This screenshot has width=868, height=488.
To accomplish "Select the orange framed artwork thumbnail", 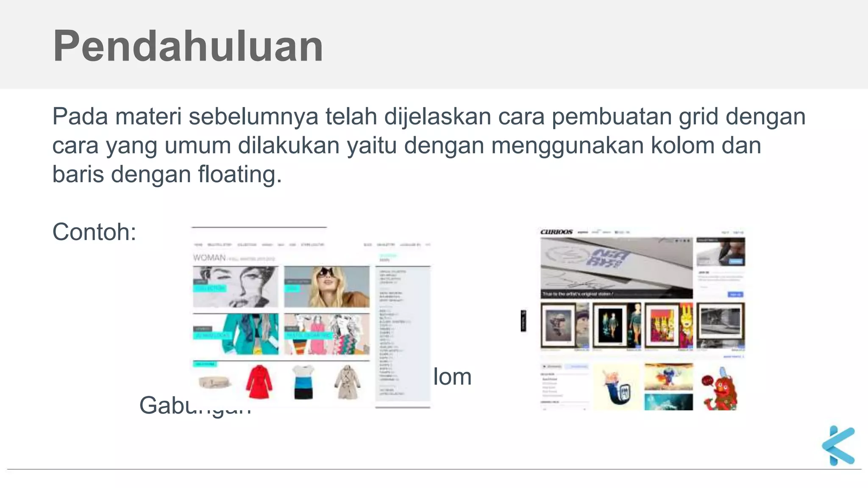I will tap(669, 325).
